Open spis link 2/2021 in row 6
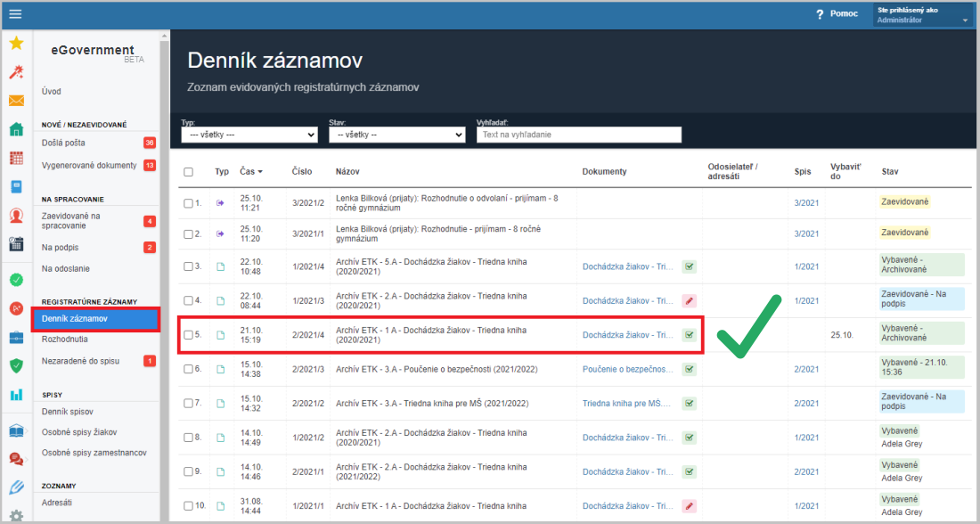The image size is (980, 524). [x=806, y=370]
